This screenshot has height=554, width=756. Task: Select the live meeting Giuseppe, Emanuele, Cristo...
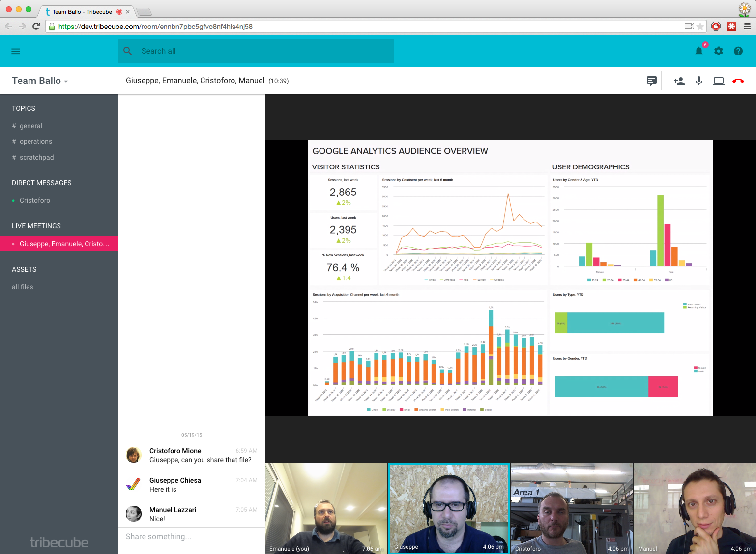[59, 244]
